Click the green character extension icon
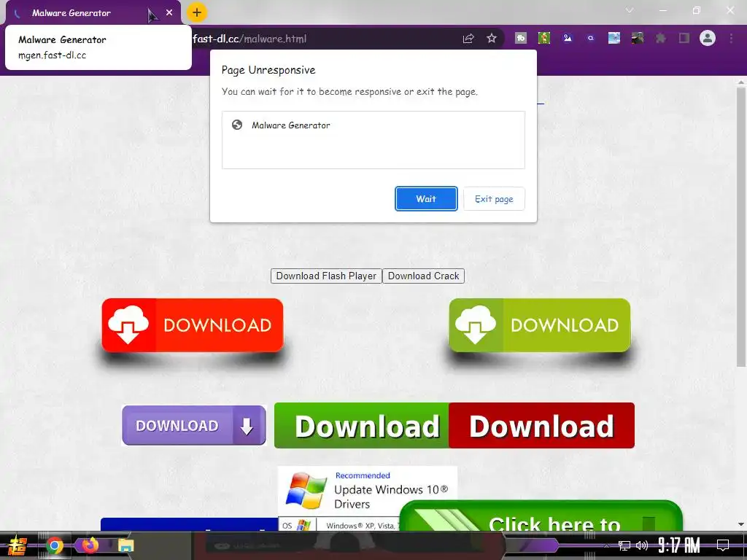Image resolution: width=747 pixels, height=560 pixels. pyautogui.click(x=544, y=38)
